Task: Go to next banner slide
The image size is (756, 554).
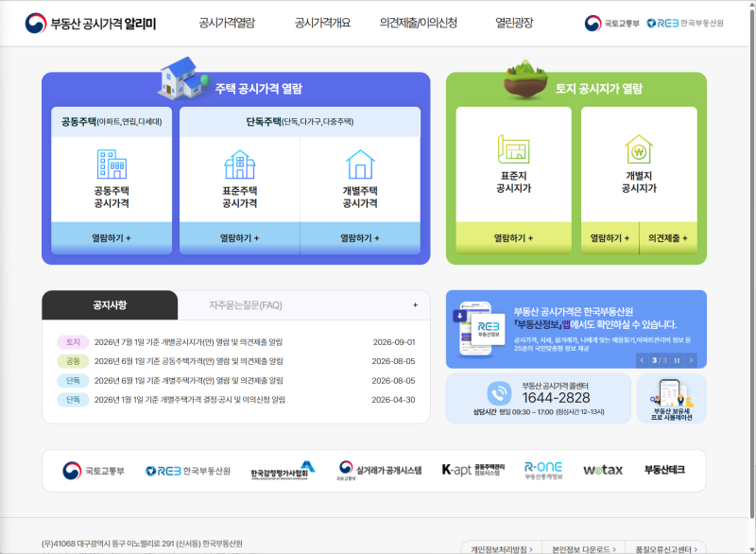Action: (691, 360)
